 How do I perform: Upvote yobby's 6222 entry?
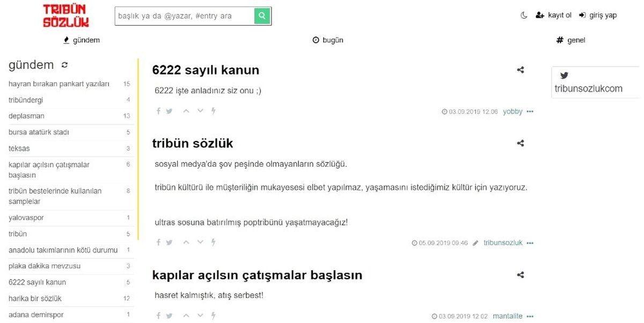coord(186,111)
